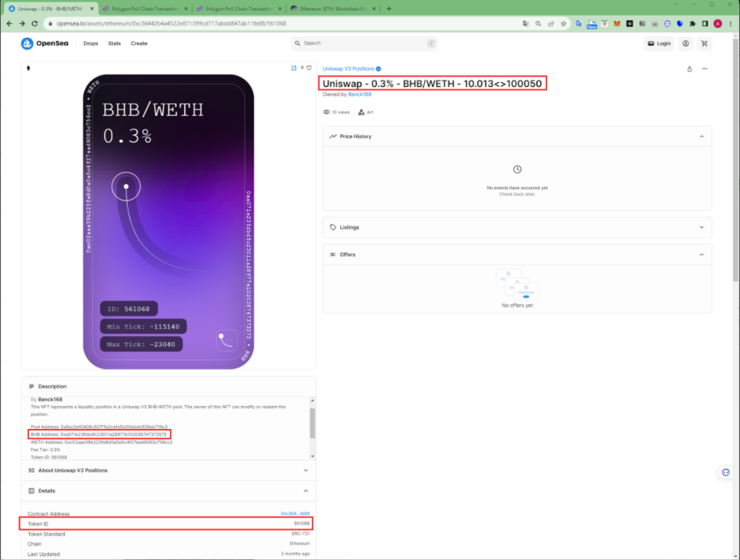Select the Pool Address line in Description
This screenshot has width=740, height=560.
point(99,427)
